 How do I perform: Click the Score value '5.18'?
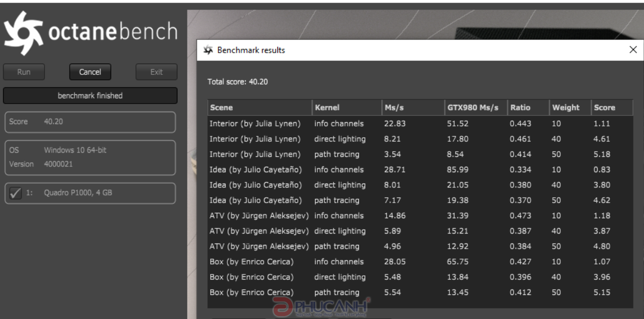pyautogui.click(x=602, y=155)
